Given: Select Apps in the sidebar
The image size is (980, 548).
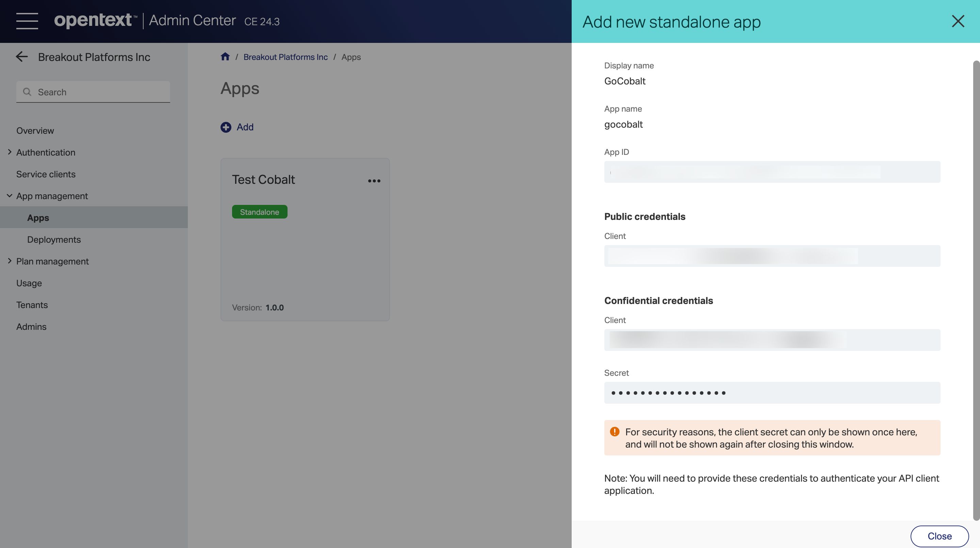Looking at the screenshot, I should pyautogui.click(x=38, y=218).
